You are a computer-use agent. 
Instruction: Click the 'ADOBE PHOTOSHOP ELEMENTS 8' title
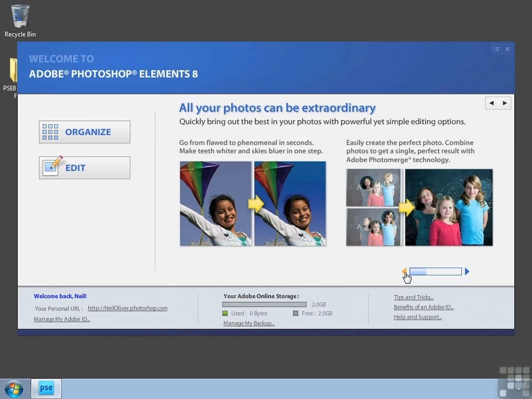pos(113,74)
